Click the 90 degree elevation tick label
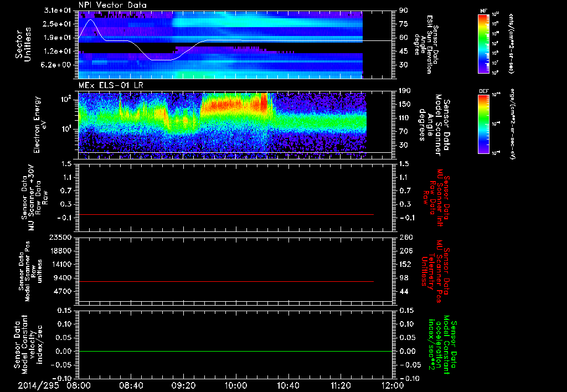The width and height of the screenshot is (567, 392). pyautogui.click(x=403, y=10)
